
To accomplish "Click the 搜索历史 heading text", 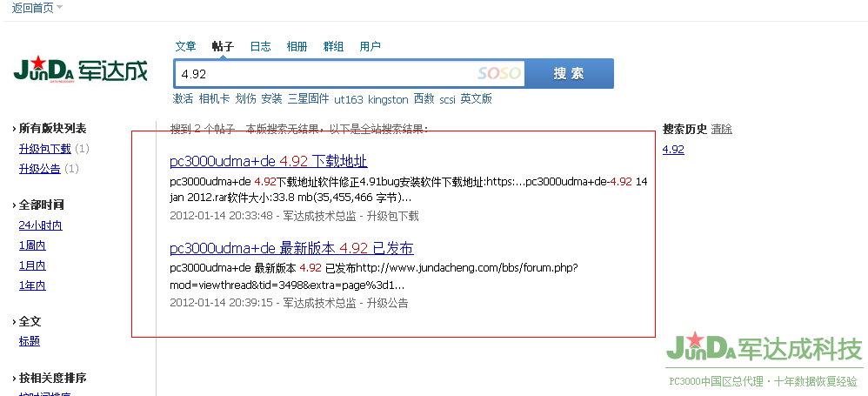I will coord(684,129).
